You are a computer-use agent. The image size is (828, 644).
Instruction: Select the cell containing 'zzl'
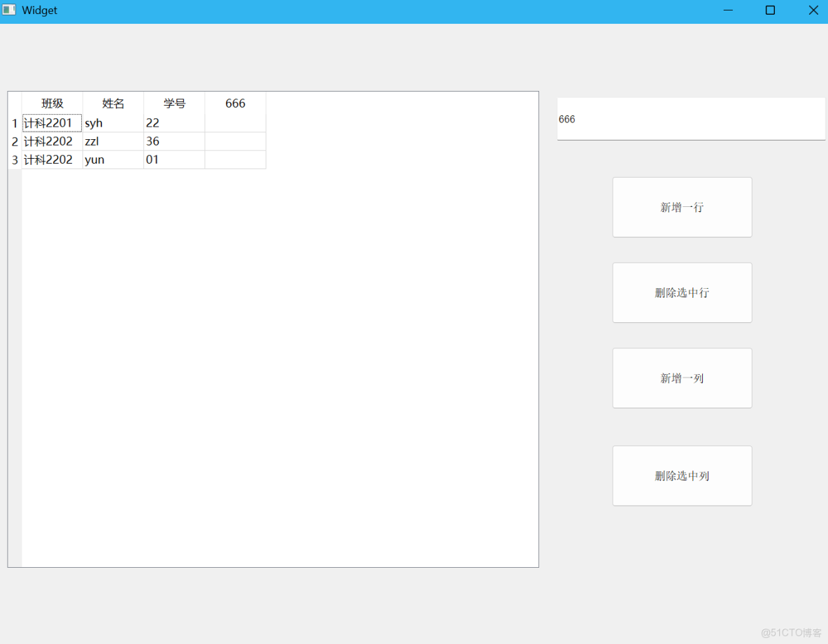click(x=112, y=141)
